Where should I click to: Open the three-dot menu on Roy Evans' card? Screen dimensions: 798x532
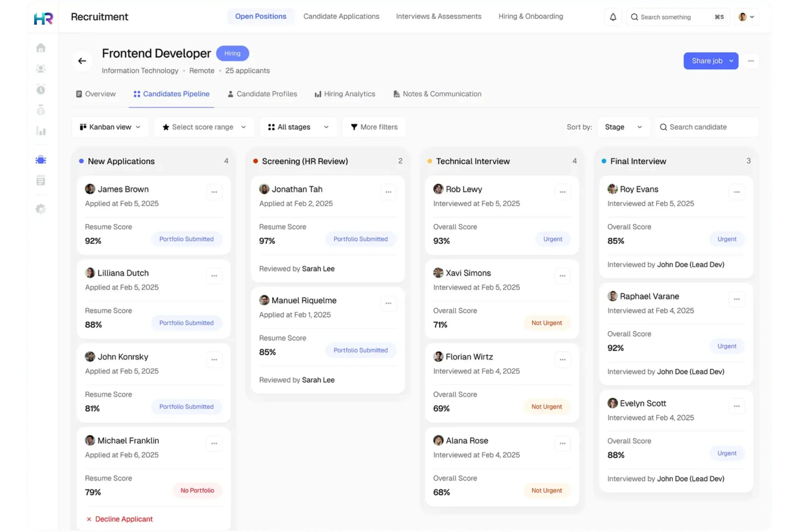pos(736,191)
